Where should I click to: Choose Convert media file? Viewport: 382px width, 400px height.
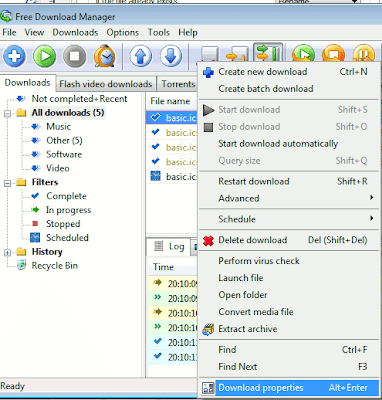(x=289, y=312)
